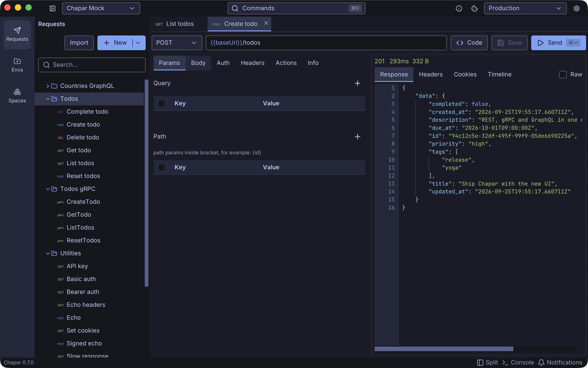This screenshot has width=588, height=368.
Task: Select the Params tab
Action: coord(169,63)
